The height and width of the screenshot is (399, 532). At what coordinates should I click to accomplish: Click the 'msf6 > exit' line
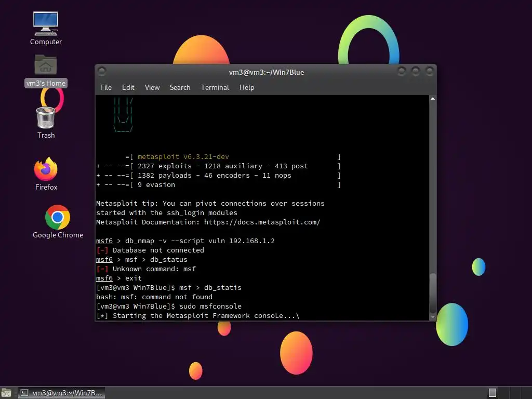click(119, 278)
